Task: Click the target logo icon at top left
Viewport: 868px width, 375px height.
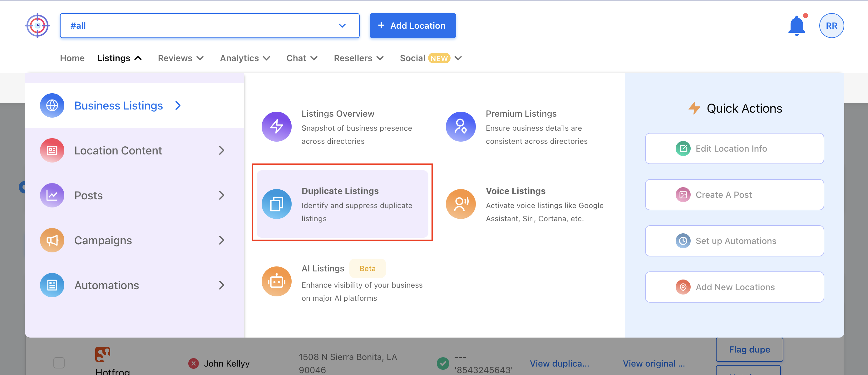Action: (x=37, y=26)
